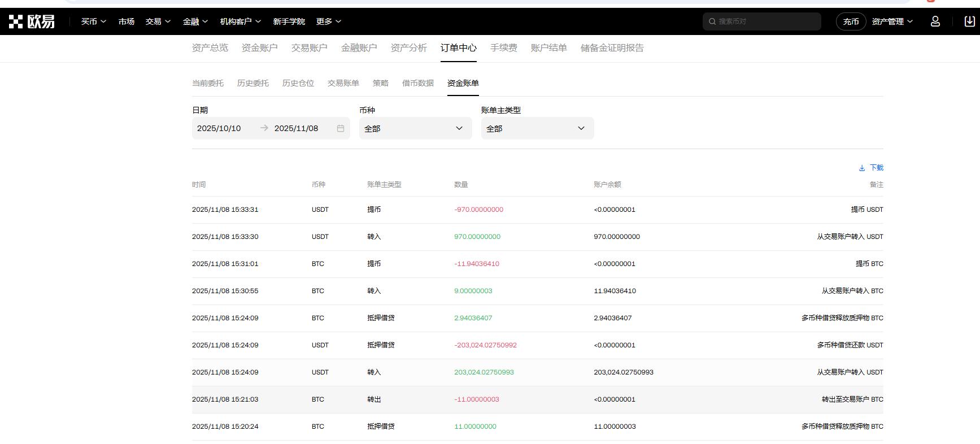Open the 账单主类型 dropdown filter
The image size is (980, 444).
click(x=537, y=128)
